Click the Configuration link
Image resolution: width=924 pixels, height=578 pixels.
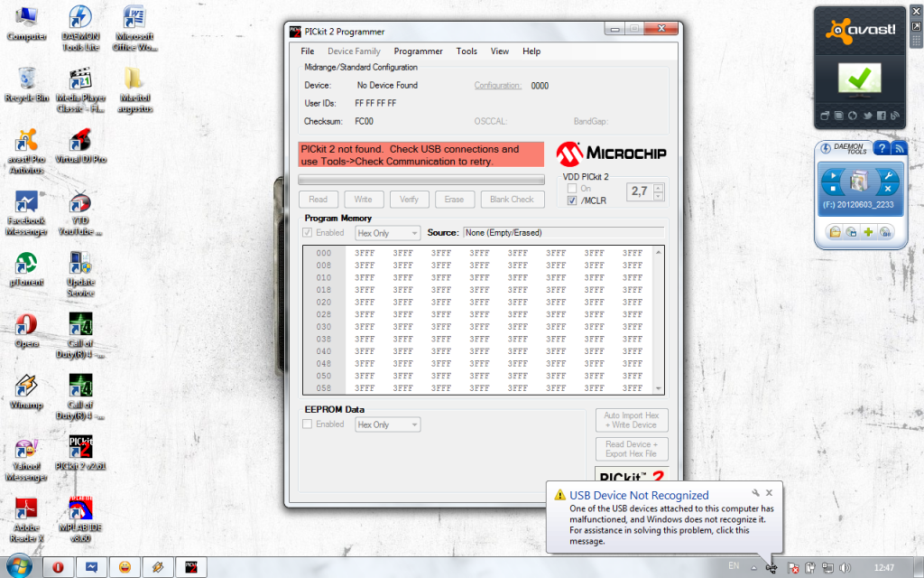click(497, 86)
